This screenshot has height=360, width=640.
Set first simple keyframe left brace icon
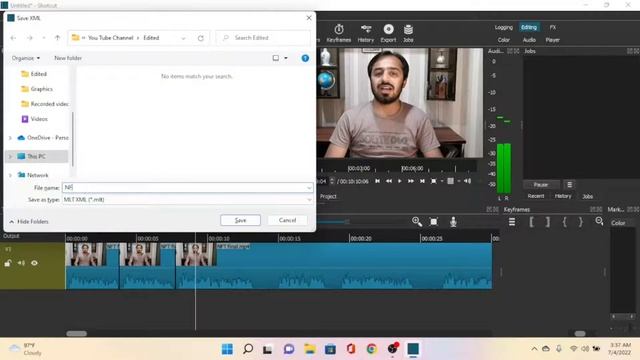tap(564, 222)
